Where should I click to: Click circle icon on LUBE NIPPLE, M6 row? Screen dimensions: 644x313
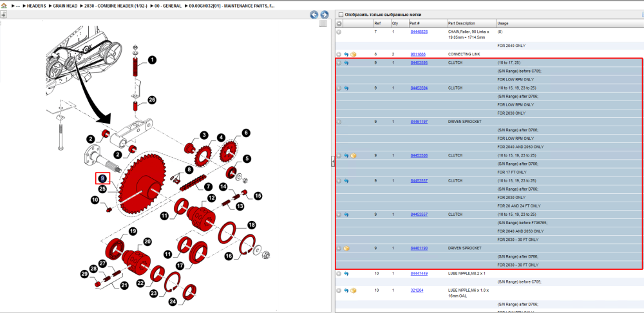point(339,290)
